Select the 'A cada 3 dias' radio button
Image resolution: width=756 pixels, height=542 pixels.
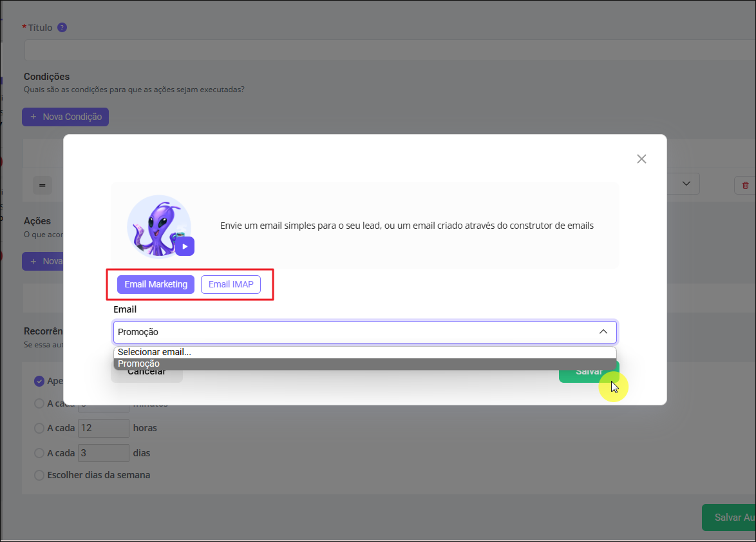(39, 453)
